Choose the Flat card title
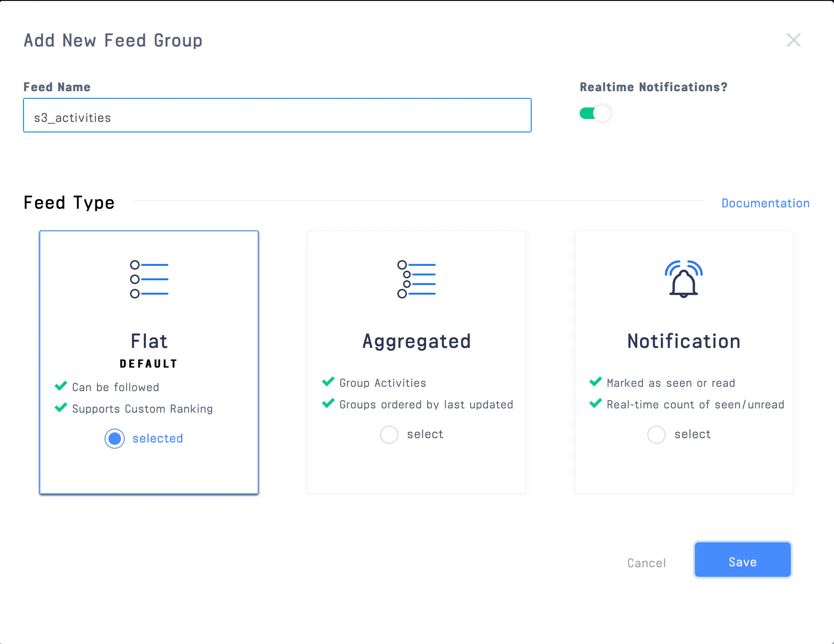 (149, 341)
